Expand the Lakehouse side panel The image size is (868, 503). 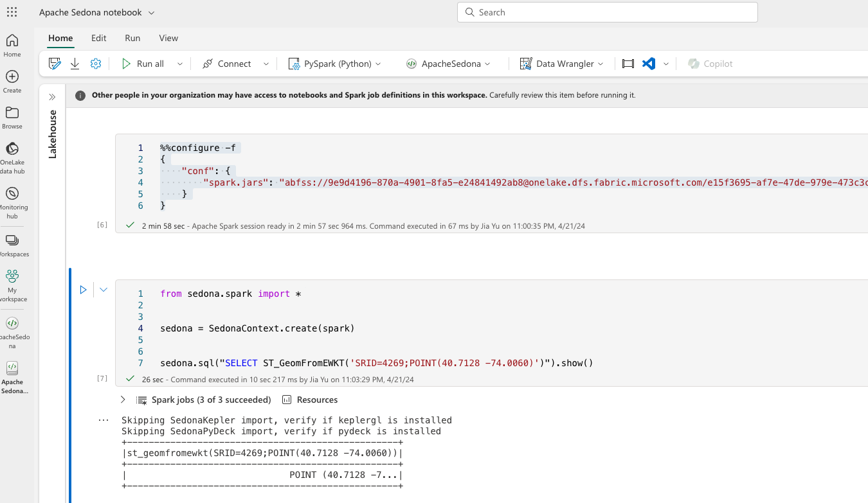click(x=52, y=97)
